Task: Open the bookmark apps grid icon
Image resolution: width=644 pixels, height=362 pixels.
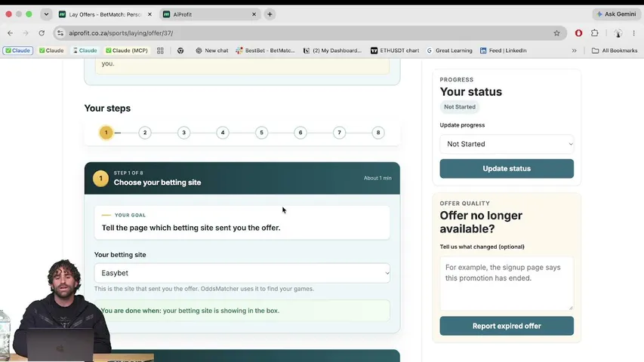Action: click(x=160, y=51)
